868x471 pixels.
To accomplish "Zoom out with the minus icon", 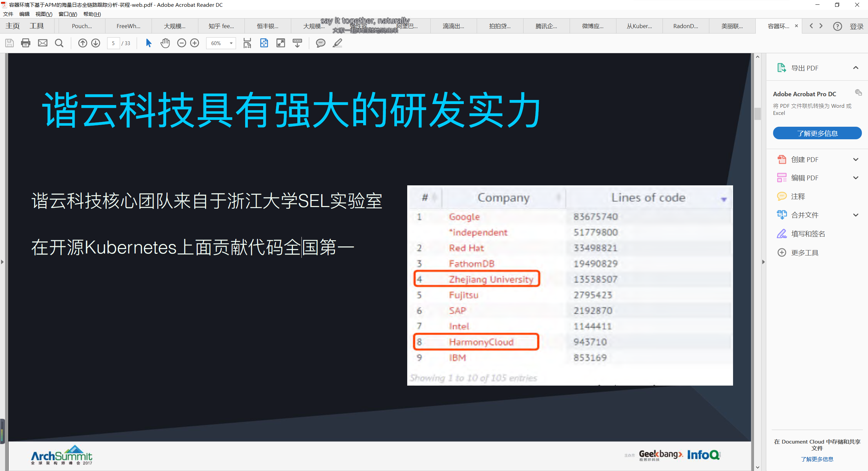I will point(182,43).
